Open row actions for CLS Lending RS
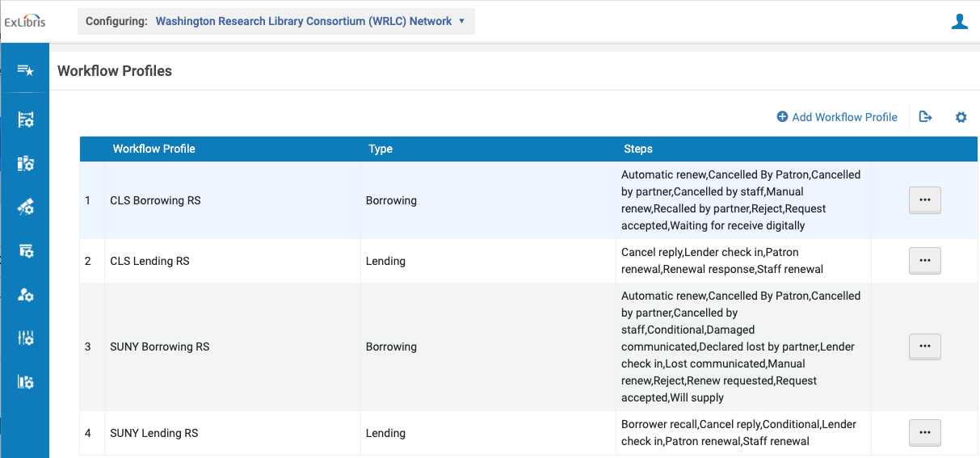Image resolution: width=980 pixels, height=458 pixels. point(925,261)
